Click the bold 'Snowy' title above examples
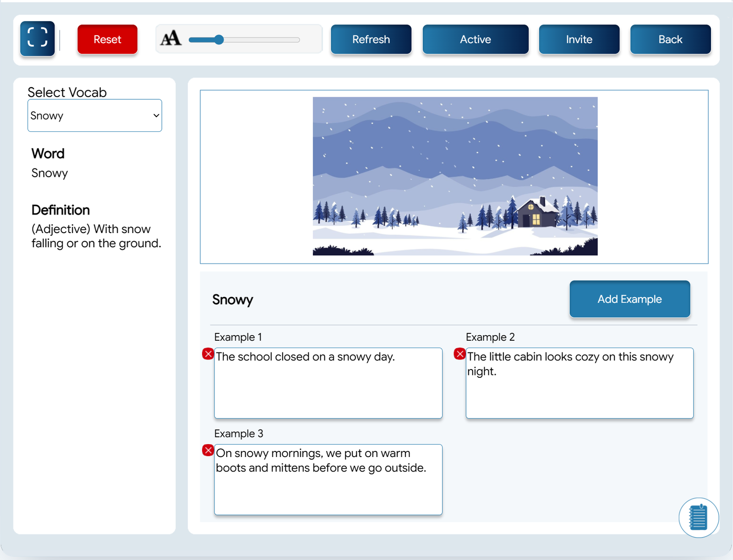 [x=233, y=299]
